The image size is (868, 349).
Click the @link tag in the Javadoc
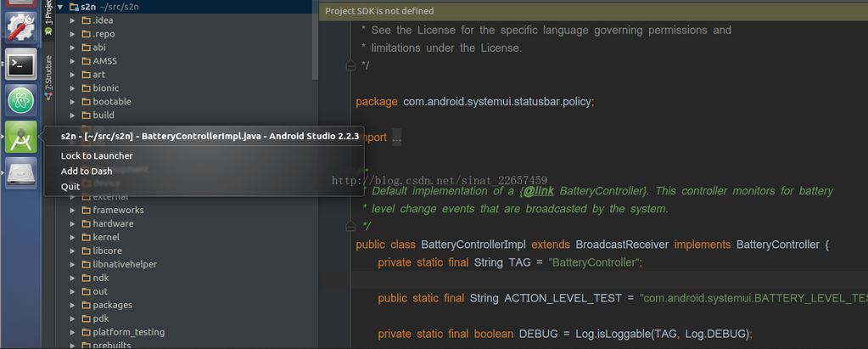539,191
